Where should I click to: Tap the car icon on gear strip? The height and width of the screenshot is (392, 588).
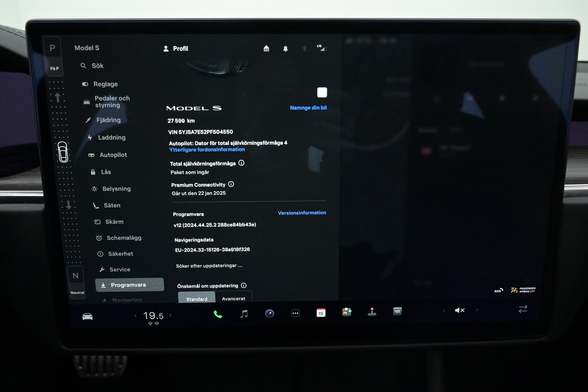pyautogui.click(x=63, y=152)
